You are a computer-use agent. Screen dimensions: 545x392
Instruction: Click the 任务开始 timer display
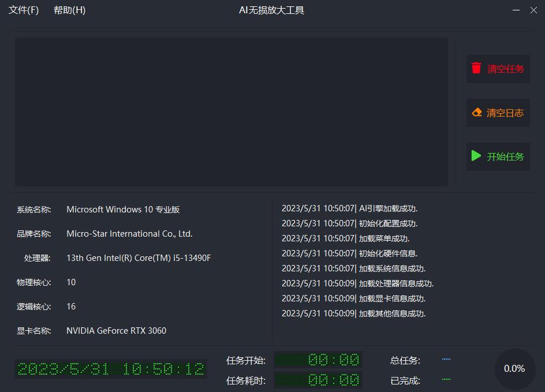click(318, 360)
